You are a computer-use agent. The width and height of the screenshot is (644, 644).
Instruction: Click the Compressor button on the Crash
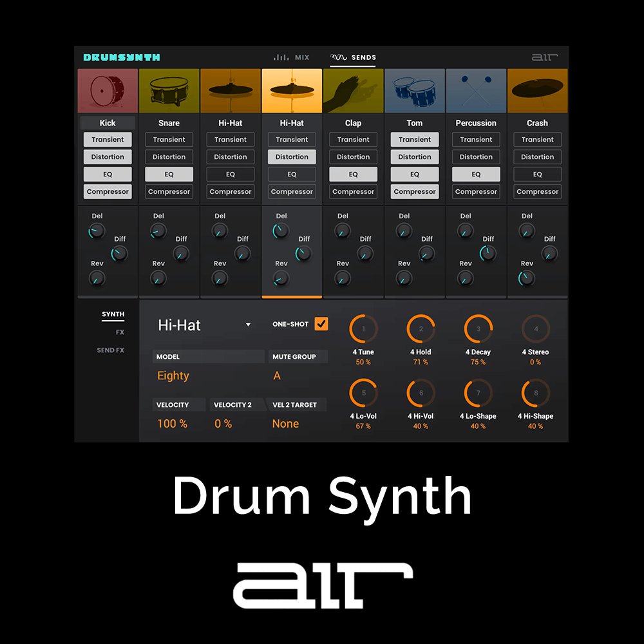pos(537,191)
